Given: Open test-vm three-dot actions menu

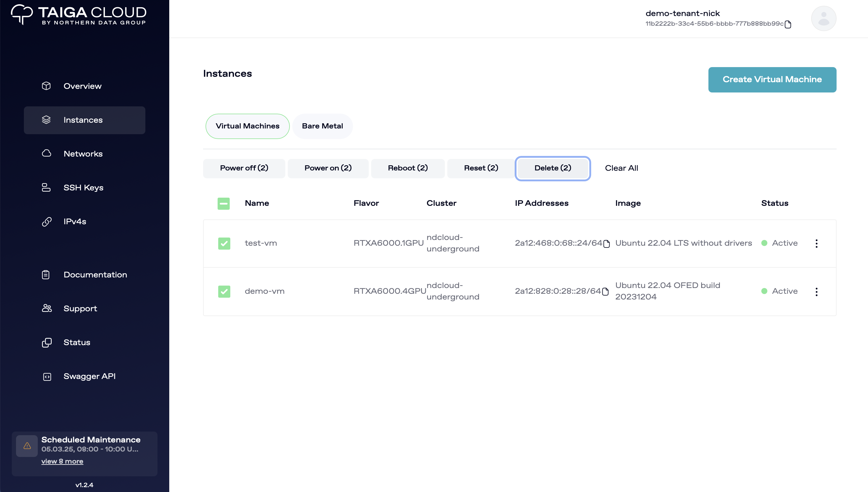Looking at the screenshot, I should tap(816, 243).
